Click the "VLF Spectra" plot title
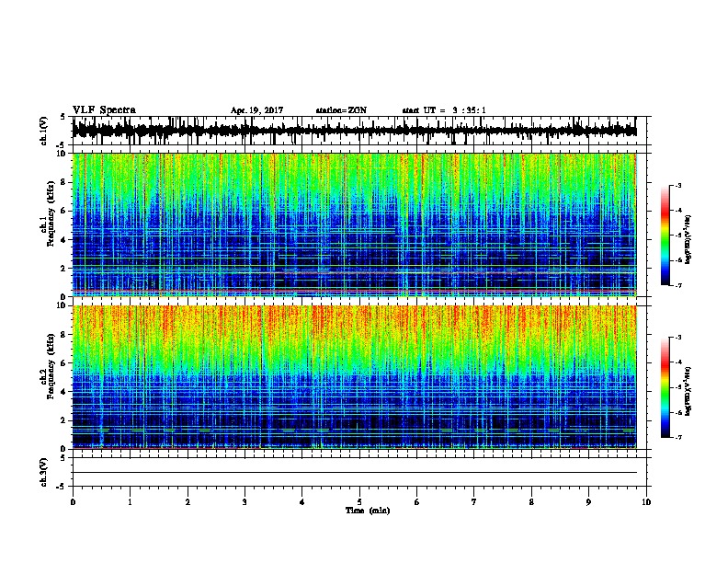Image resolution: width=728 pixels, height=563 pixels. (104, 110)
